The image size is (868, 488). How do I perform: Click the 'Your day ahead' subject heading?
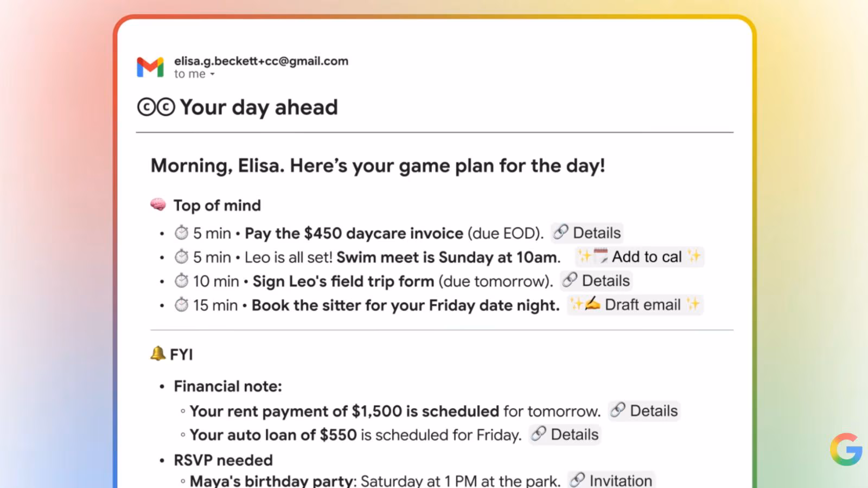pos(259,107)
